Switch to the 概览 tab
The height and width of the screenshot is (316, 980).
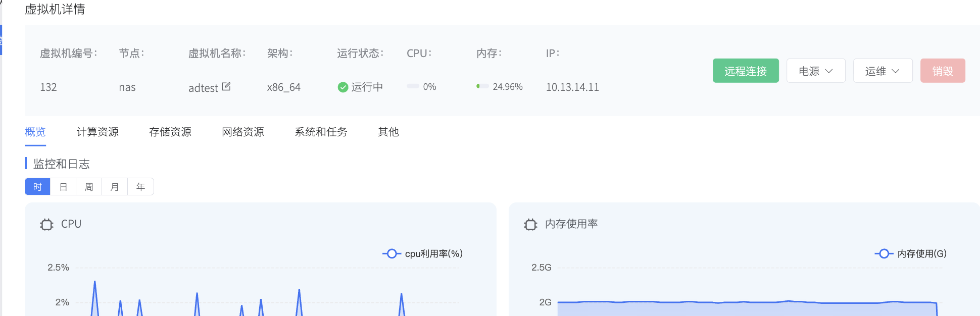pos(35,132)
